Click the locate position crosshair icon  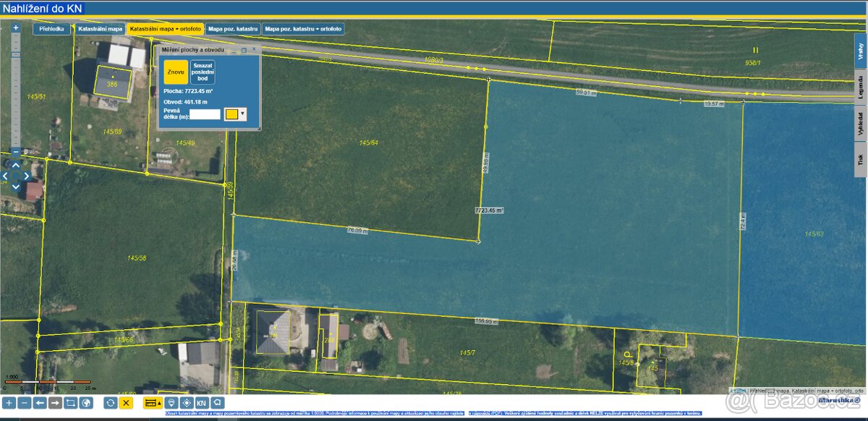pyautogui.click(x=187, y=403)
